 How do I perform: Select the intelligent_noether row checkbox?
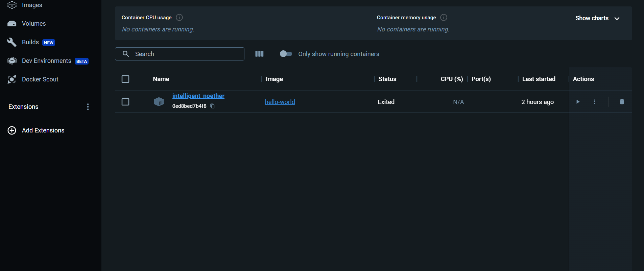[x=125, y=102]
